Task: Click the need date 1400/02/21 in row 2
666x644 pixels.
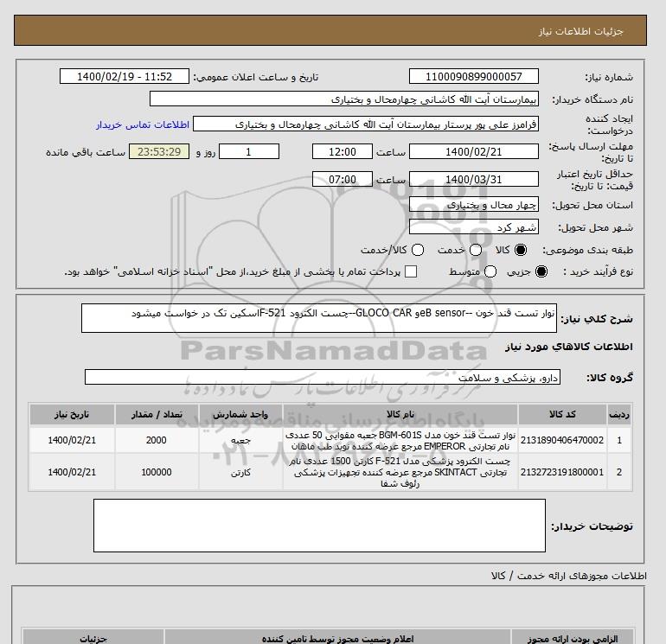Action: coord(72,472)
